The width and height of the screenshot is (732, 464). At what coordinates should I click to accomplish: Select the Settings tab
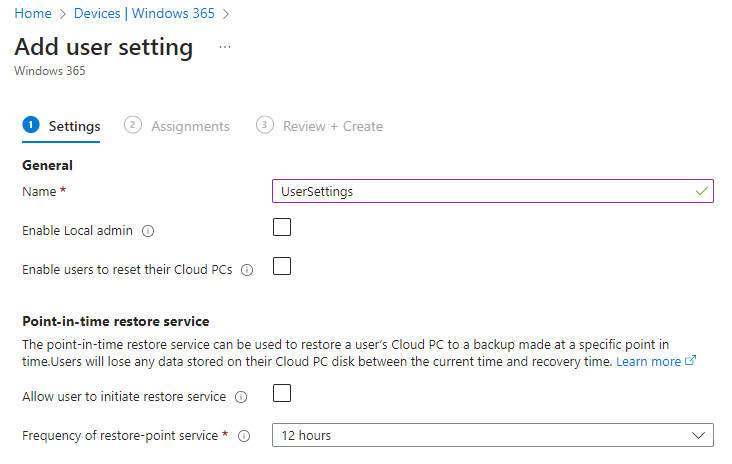74,126
